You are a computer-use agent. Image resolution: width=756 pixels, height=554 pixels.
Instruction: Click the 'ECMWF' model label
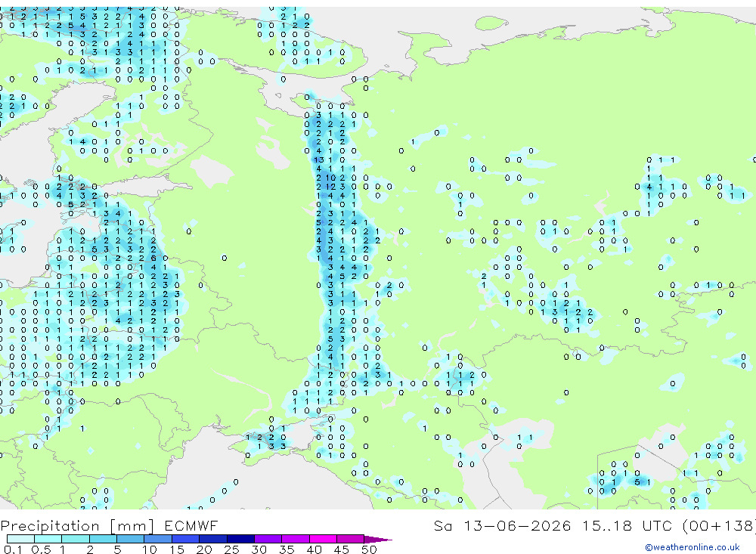click(x=191, y=525)
